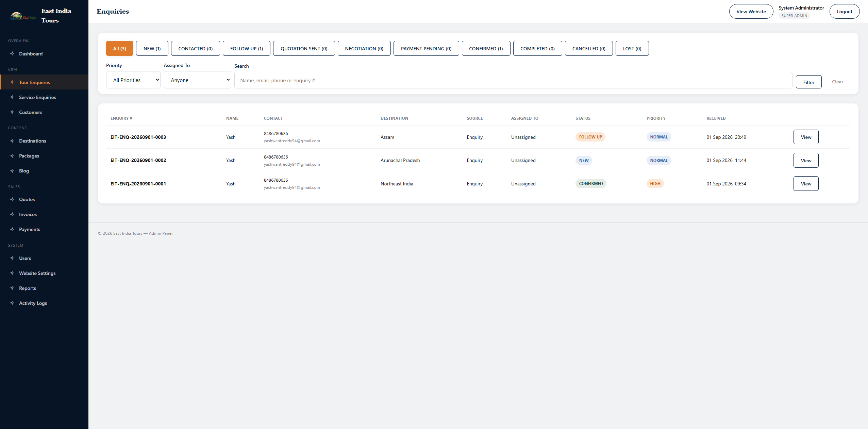Click the Customers sidebar icon

[x=12, y=112]
